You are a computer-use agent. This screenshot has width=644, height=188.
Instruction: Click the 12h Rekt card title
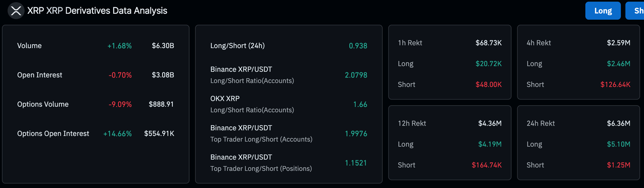click(x=412, y=123)
